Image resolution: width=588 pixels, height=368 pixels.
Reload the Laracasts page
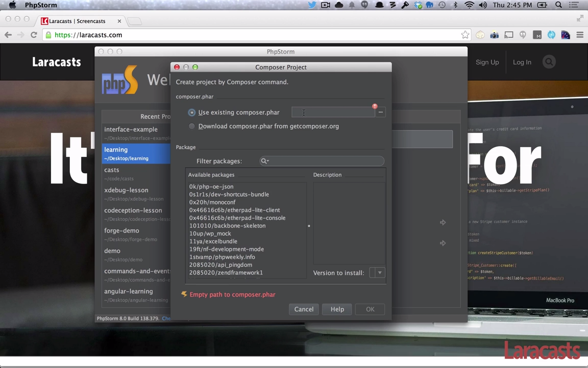point(34,35)
